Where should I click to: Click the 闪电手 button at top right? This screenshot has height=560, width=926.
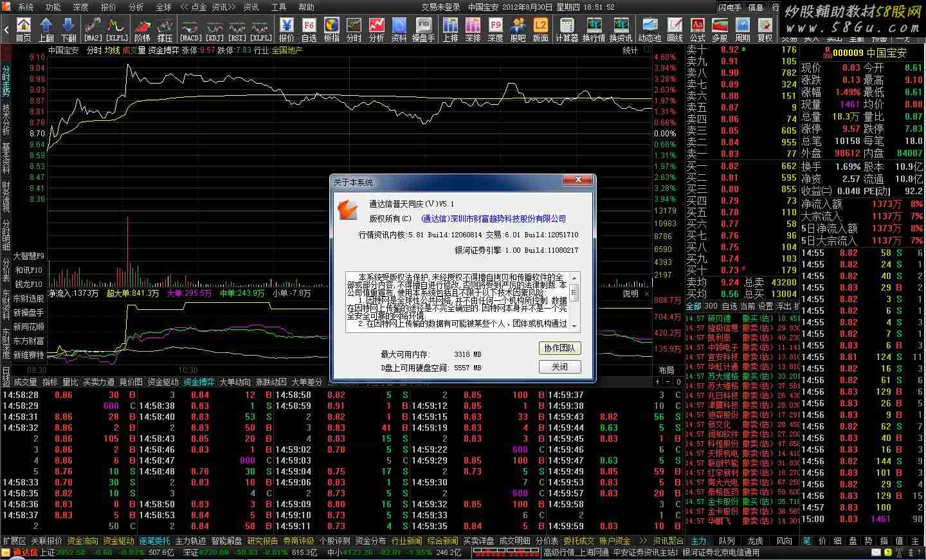[731, 7]
